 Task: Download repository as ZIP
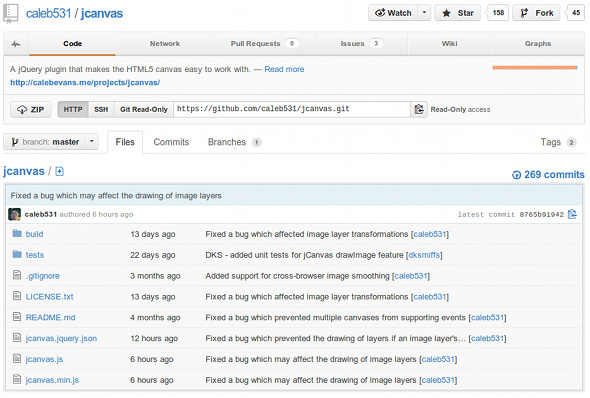coord(30,109)
